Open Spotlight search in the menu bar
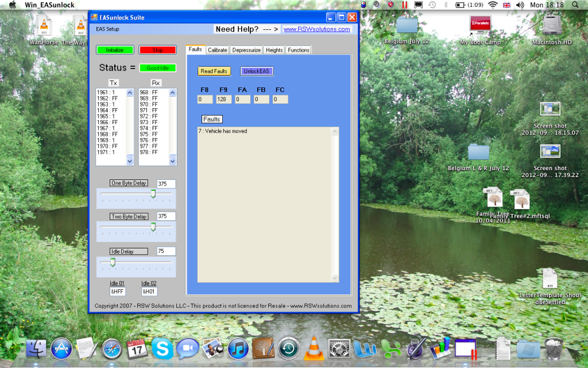 [575, 5]
